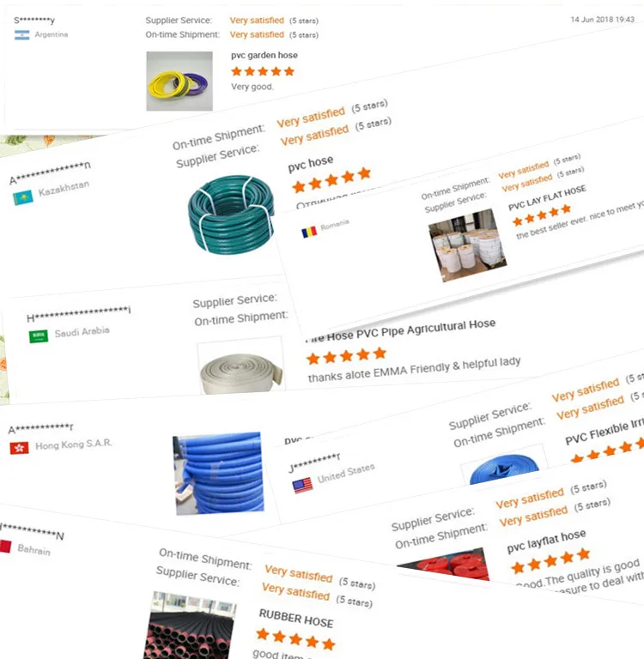644x659 pixels.
Task: Click the pvc garden hose star rating
Action: coord(263,71)
